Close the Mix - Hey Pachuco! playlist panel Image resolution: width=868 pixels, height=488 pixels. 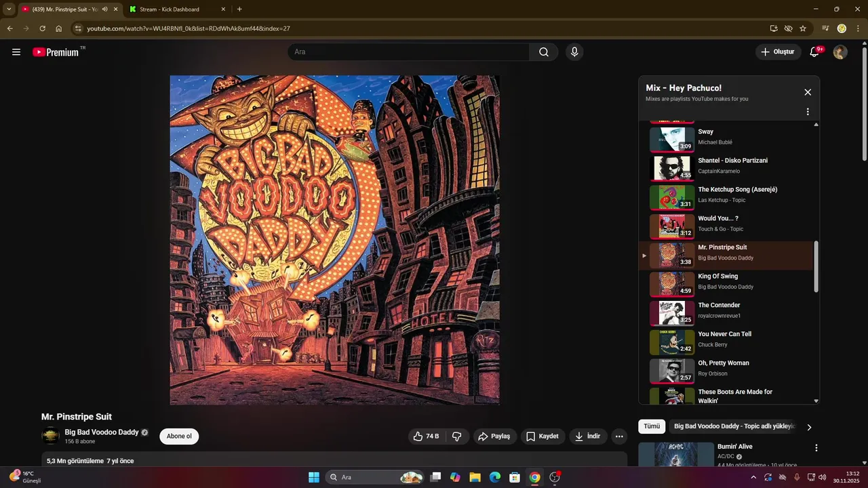(x=808, y=92)
